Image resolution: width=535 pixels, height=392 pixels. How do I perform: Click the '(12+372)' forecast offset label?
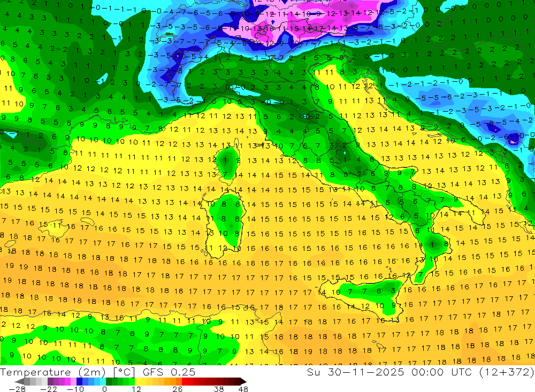coord(507,372)
